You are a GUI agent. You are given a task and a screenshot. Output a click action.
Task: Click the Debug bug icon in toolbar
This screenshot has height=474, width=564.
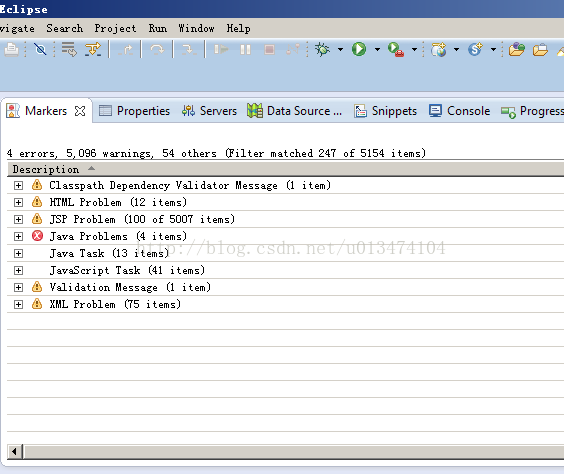322,49
